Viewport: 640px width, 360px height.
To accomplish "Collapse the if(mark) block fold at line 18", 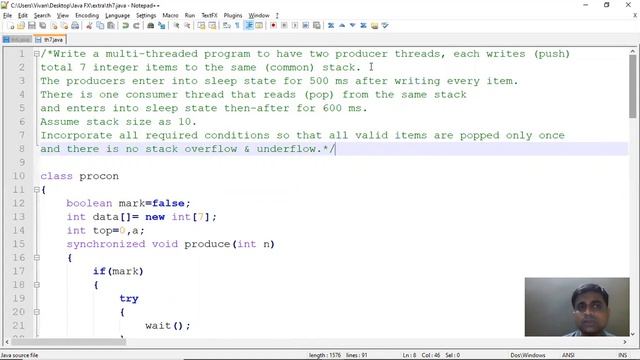I will tap(37, 285).
